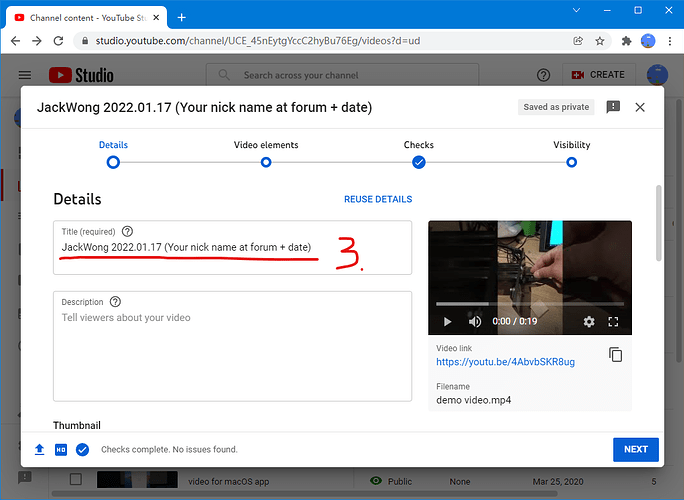The height and width of the screenshot is (500, 684).
Task: Close the upload details dialog
Action: point(640,107)
